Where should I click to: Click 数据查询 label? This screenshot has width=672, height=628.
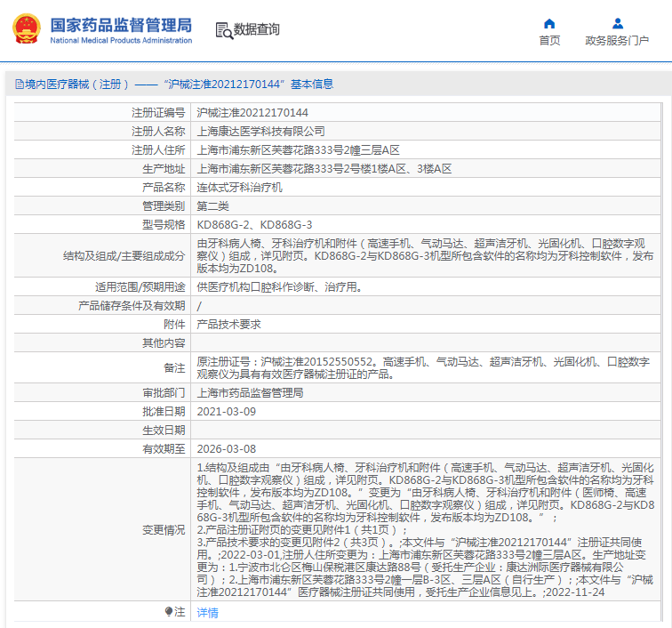pyautogui.click(x=257, y=29)
